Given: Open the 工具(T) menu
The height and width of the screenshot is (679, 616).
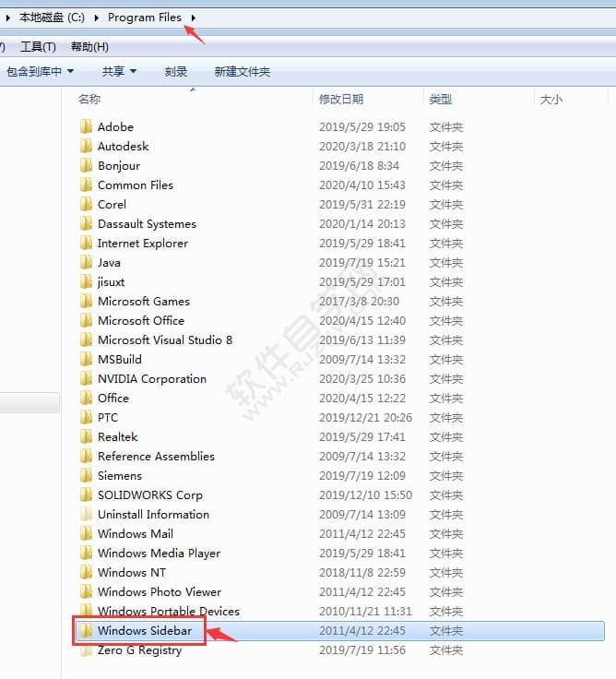Looking at the screenshot, I should (38, 47).
